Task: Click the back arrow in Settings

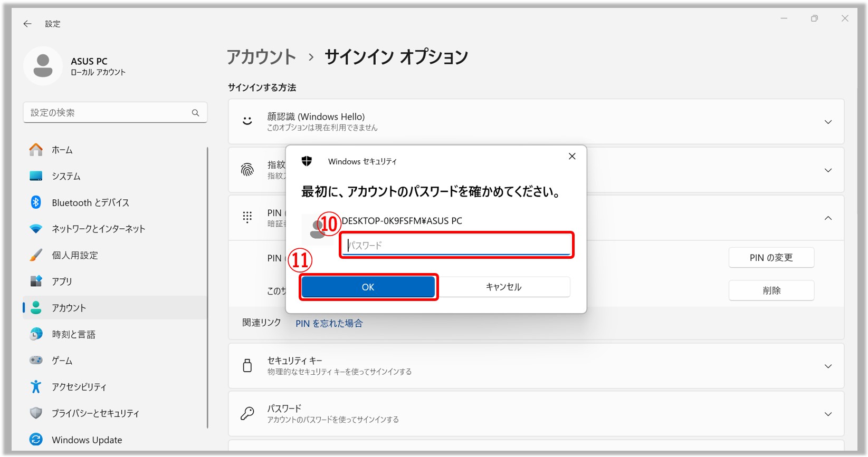Action: 27,24
